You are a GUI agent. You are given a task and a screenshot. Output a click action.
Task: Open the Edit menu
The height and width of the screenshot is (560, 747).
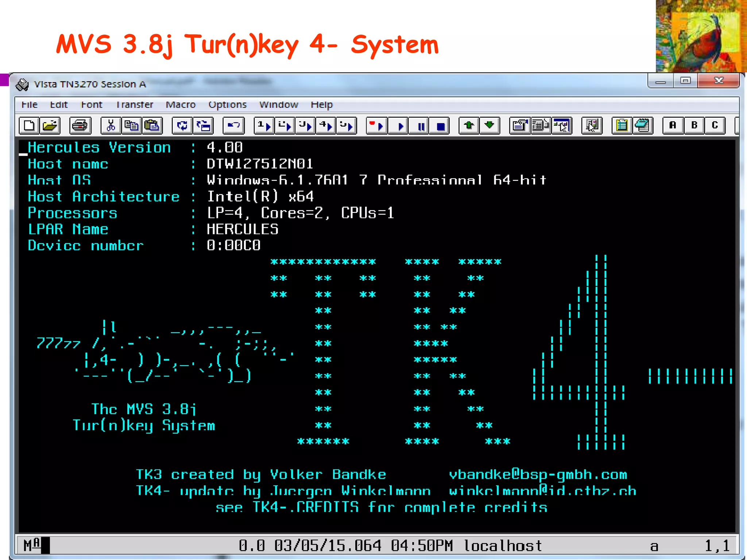click(59, 105)
